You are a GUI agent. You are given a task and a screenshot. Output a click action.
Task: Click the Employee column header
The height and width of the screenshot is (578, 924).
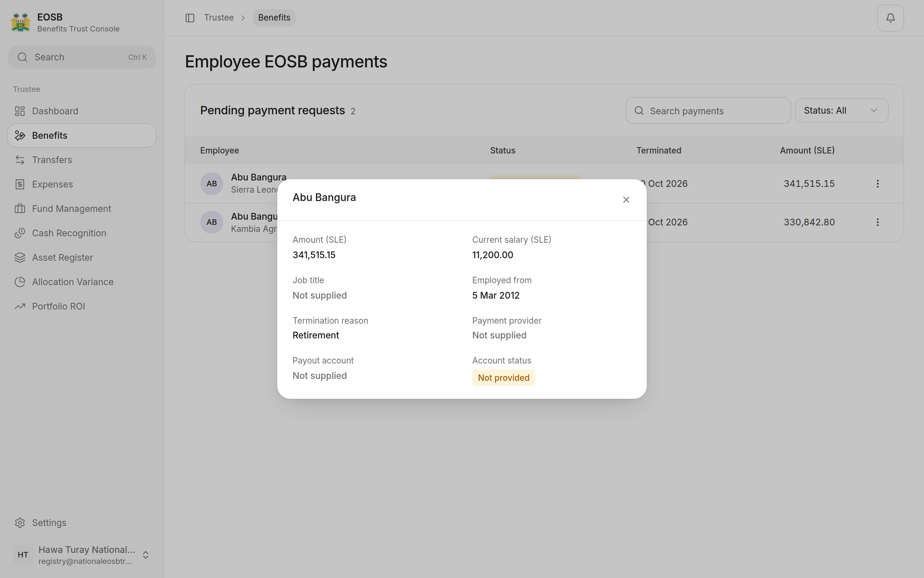pyautogui.click(x=219, y=151)
